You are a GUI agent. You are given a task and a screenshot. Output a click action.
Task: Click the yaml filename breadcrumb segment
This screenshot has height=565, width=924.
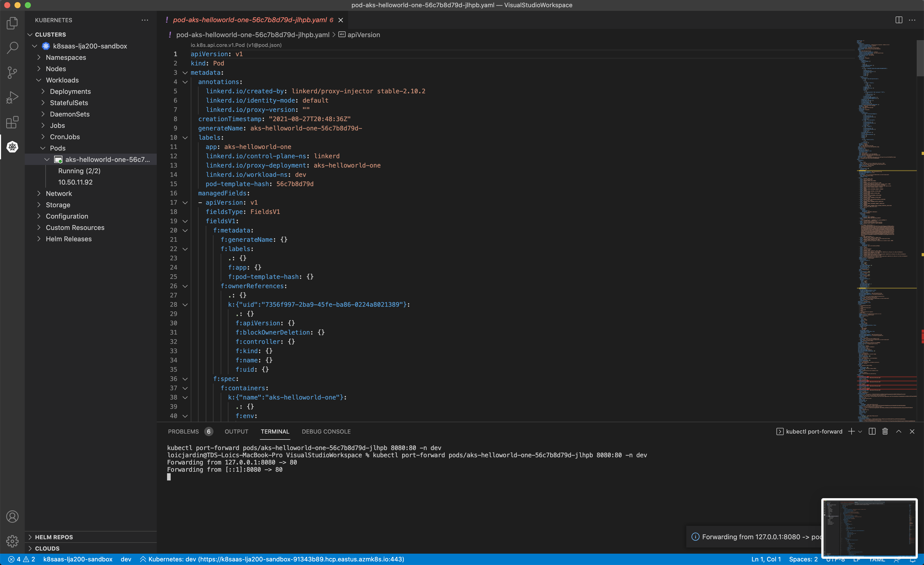[x=252, y=35]
